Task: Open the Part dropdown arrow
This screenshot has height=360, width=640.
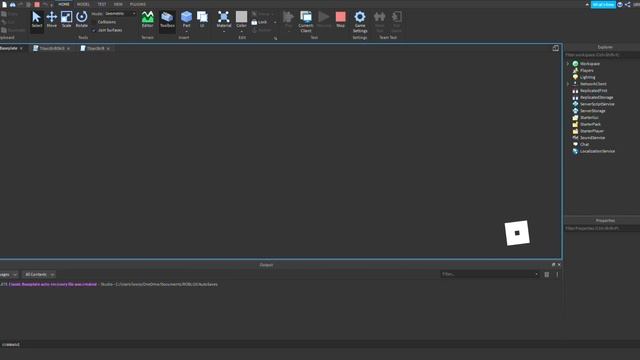Action: pyautogui.click(x=186, y=31)
